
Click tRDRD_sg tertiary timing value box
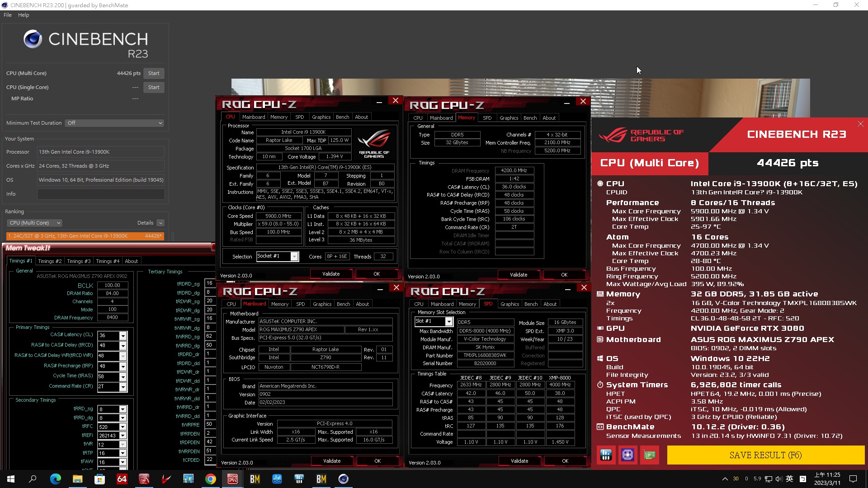tap(209, 283)
